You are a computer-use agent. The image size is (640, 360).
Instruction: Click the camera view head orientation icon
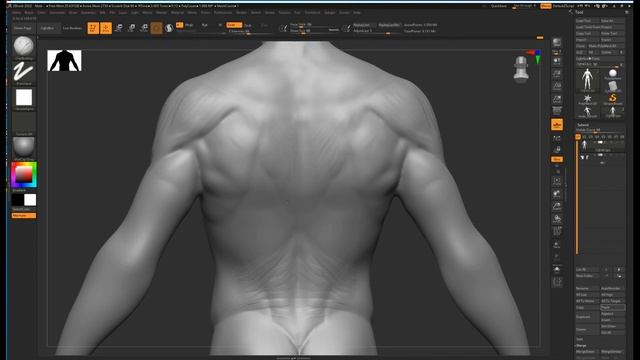click(521, 69)
